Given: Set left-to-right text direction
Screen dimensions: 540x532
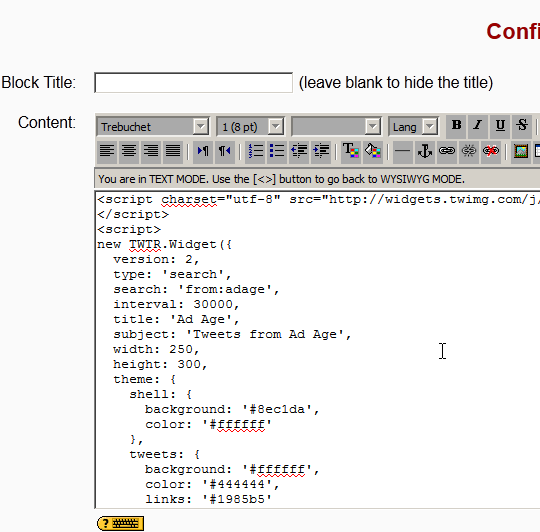Looking at the screenshot, I should coord(203,152).
